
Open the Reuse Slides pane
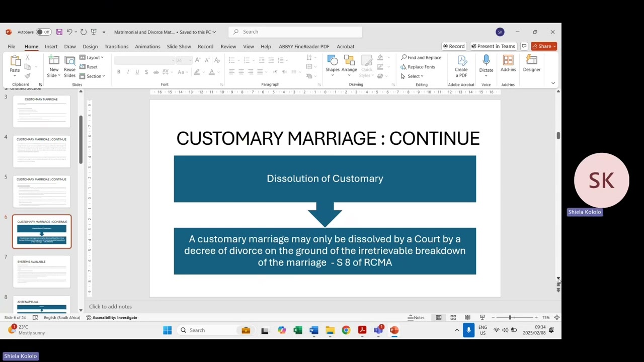pyautogui.click(x=69, y=66)
